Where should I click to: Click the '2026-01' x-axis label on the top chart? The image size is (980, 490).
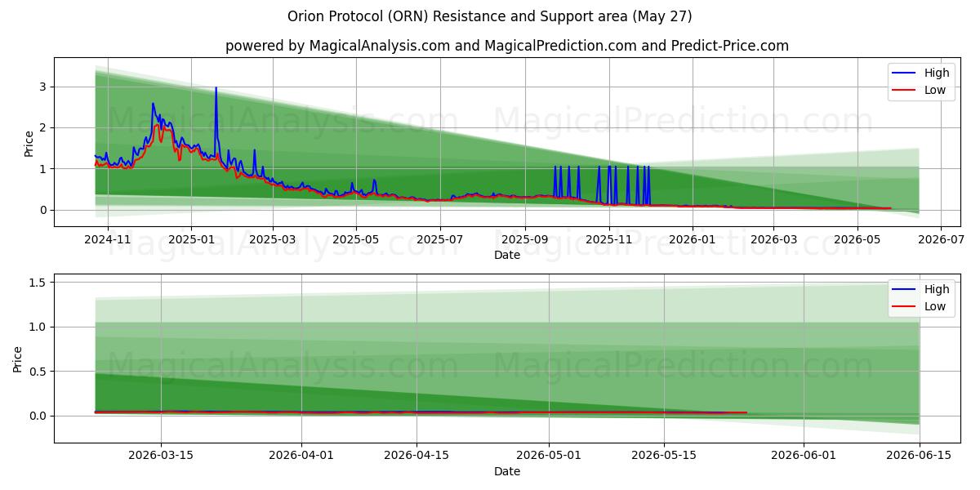[693, 239]
